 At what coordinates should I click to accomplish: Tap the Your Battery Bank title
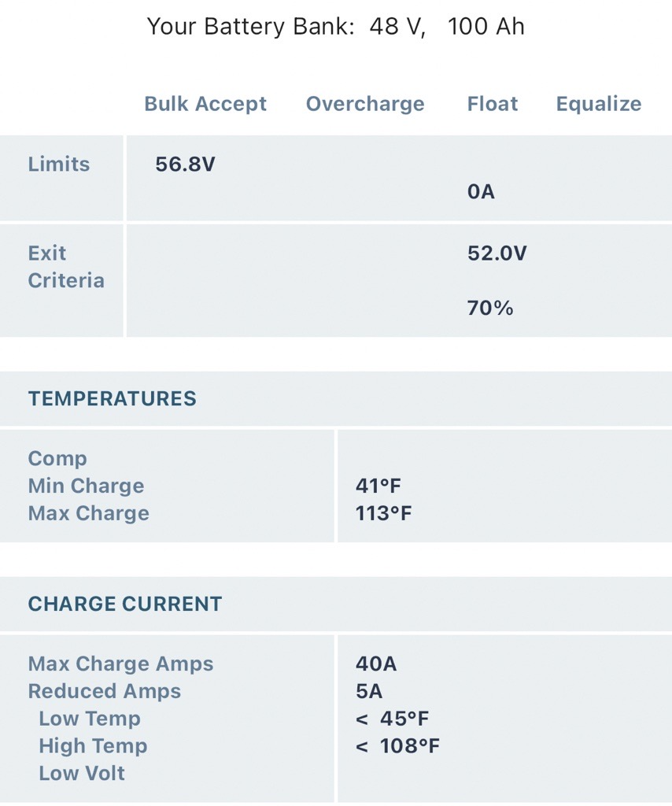(x=335, y=27)
